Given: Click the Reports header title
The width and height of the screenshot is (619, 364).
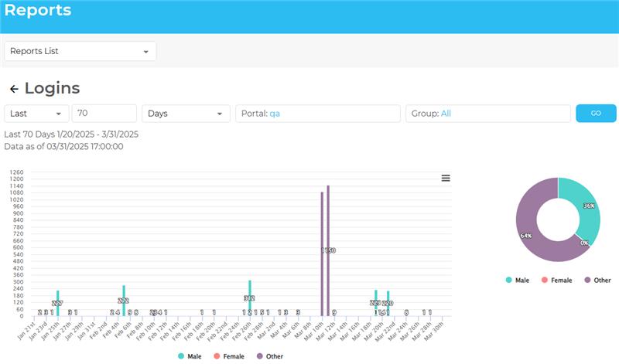Looking at the screenshot, I should [x=38, y=11].
